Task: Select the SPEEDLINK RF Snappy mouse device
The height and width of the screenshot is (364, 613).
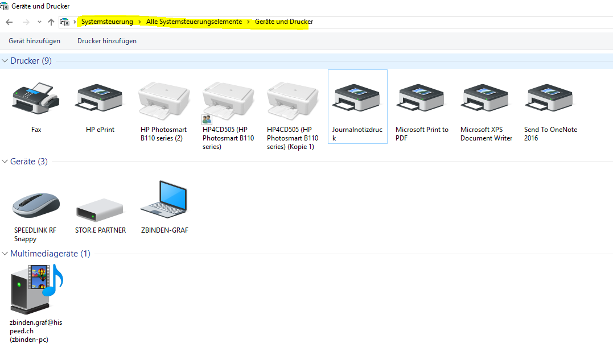Action: (36, 205)
